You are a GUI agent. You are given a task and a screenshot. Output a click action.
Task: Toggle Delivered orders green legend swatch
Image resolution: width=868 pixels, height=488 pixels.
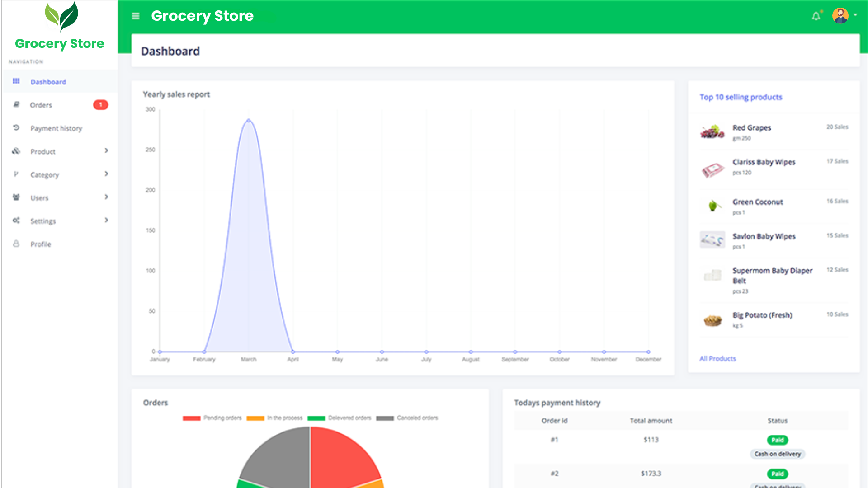click(x=316, y=418)
